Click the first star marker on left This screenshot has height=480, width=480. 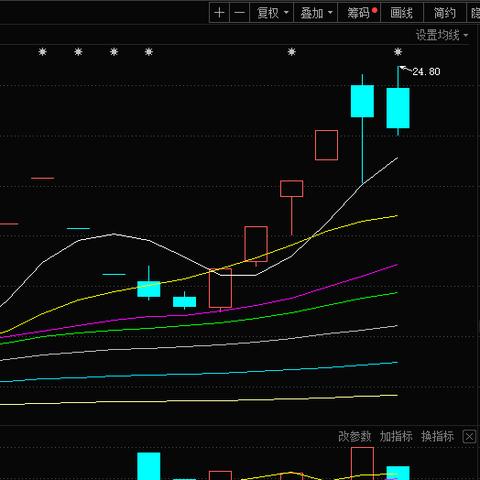coord(42,52)
